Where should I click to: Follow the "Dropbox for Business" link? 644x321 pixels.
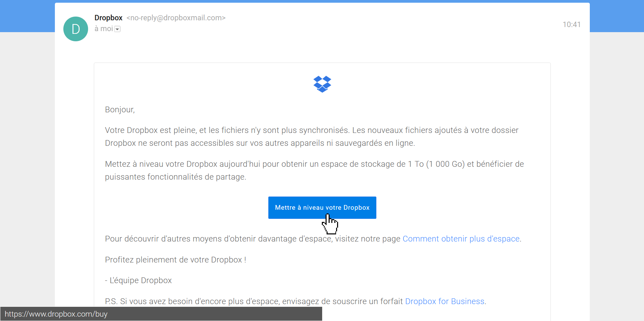pyautogui.click(x=444, y=301)
